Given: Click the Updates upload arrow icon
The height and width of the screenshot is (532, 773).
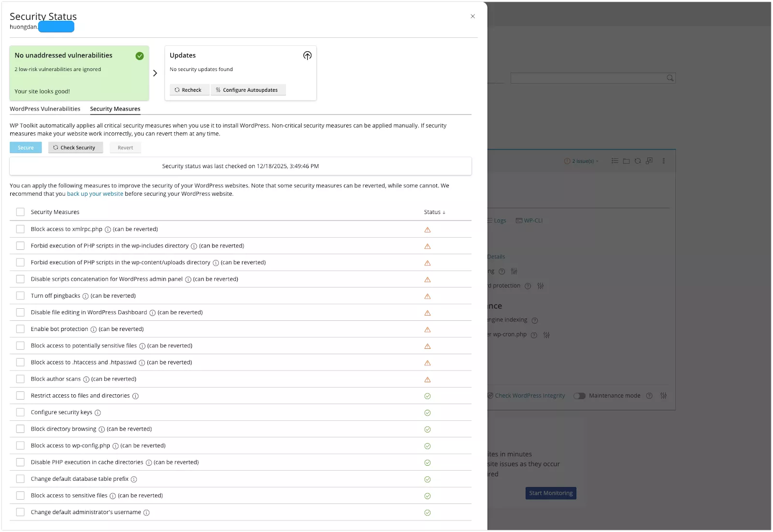Looking at the screenshot, I should pos(307,56).
